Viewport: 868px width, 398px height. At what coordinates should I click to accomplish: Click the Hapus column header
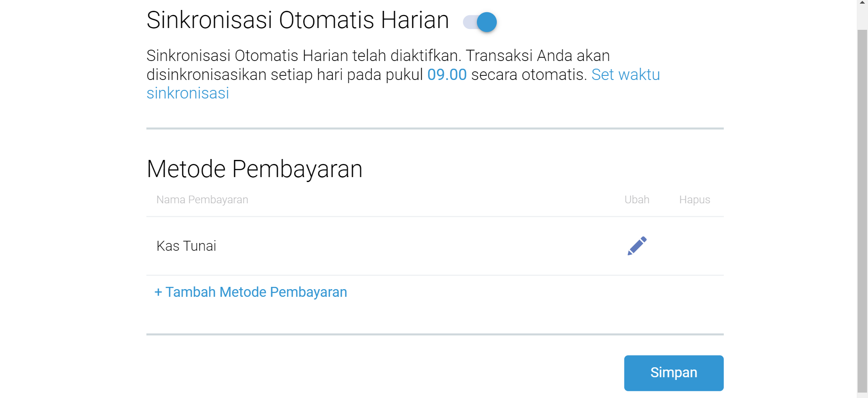(x=694, y=200)
